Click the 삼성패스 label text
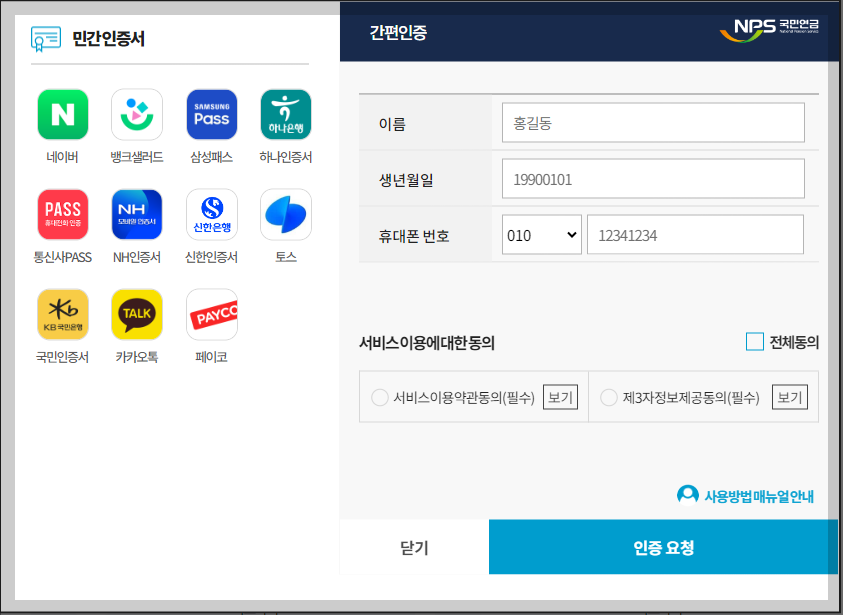Viewport: 843px width, 615px height. [x=212, y=158]
